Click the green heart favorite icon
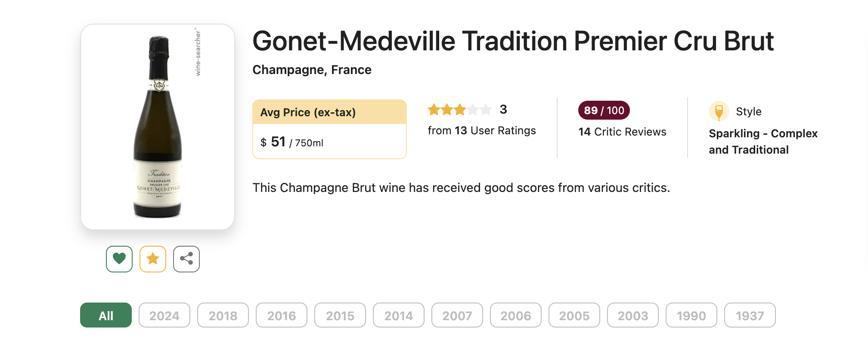The height and width of the screenshot is (340, 868). [x=119, y=259]
